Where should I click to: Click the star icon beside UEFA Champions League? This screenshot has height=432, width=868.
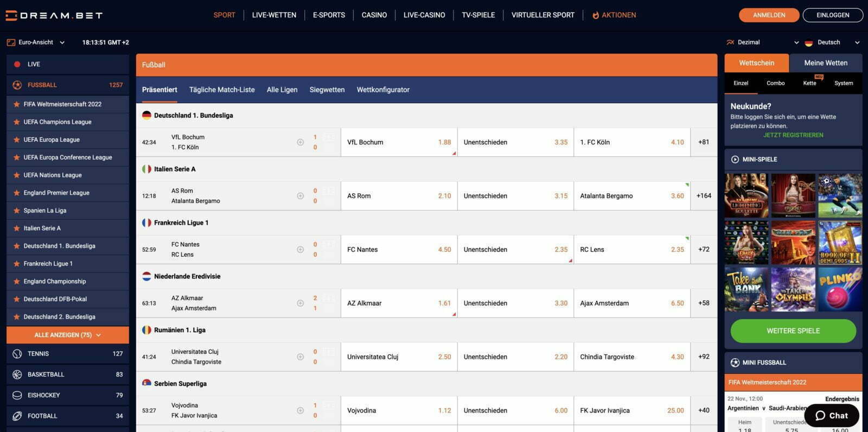tap(17, 122)
